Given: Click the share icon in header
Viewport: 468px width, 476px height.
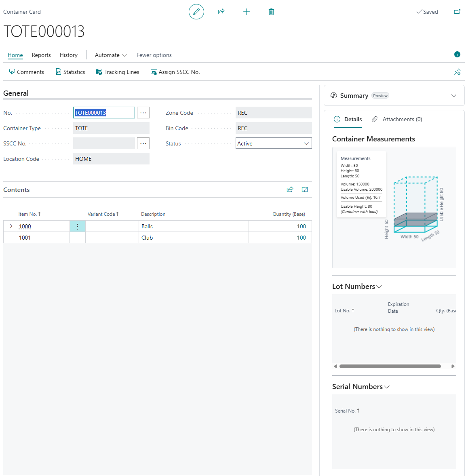Looking at the screenshot, I should pyautogui.click(x=221, y=12).
